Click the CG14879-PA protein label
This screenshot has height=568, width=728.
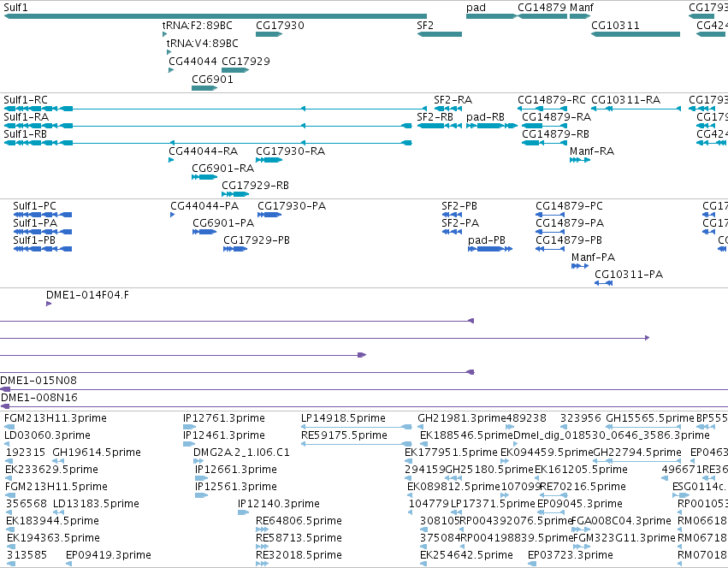(x=570, y=223)
